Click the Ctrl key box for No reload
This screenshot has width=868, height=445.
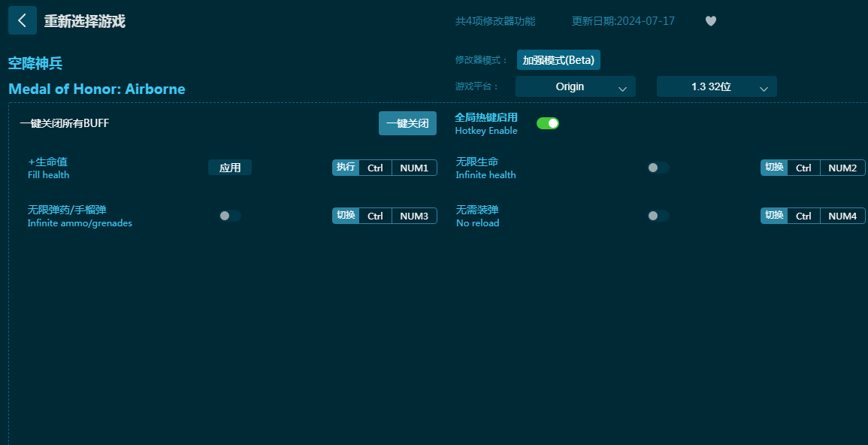coord(804,216)
